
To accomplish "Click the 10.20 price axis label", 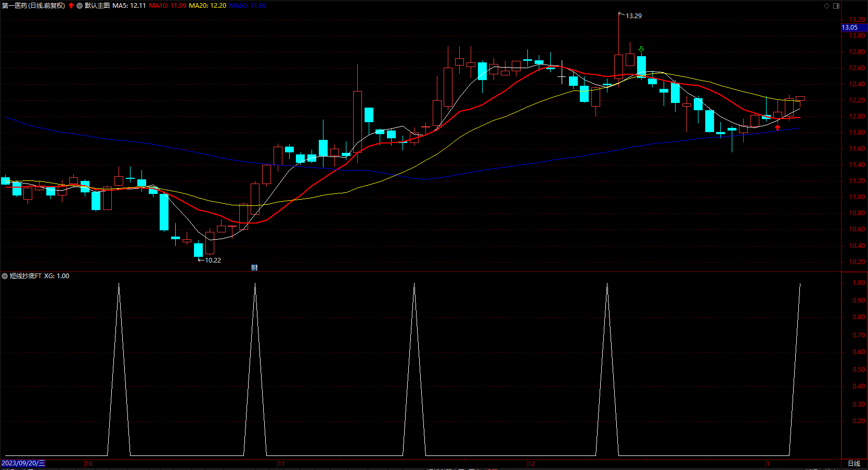I will click(857, 262).
